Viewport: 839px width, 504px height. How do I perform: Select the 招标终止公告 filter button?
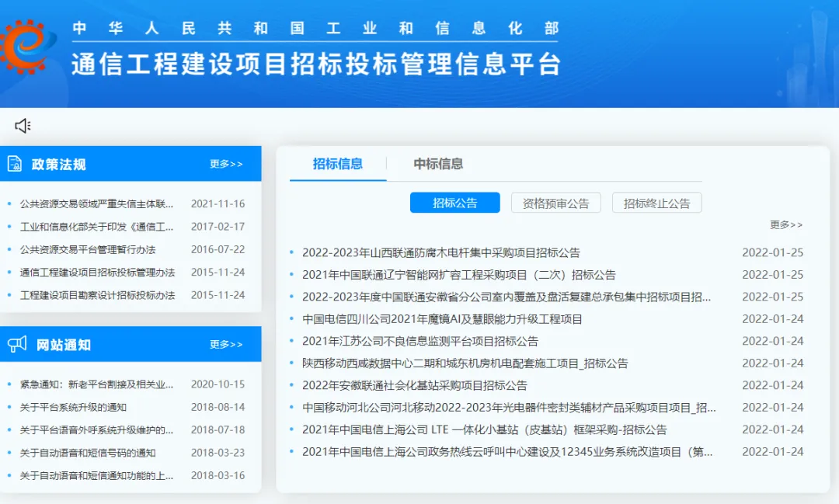[656, 203]
